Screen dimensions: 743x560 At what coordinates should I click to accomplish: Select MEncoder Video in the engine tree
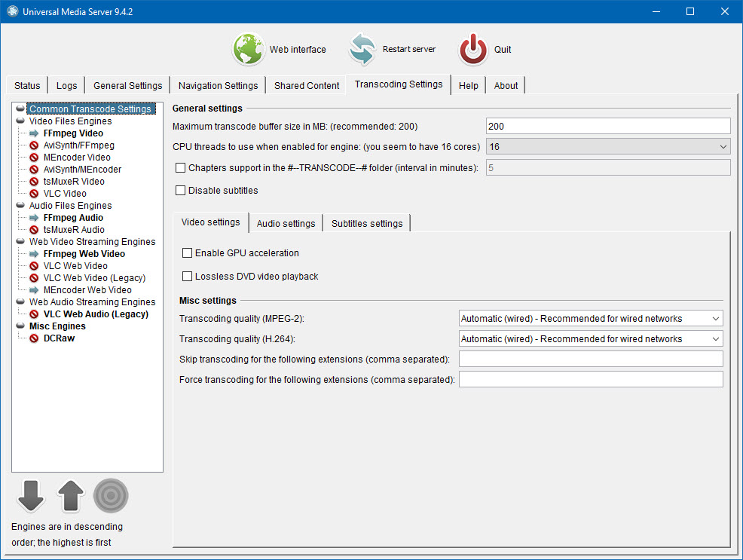pyautogui.click(x=77, y=158)
